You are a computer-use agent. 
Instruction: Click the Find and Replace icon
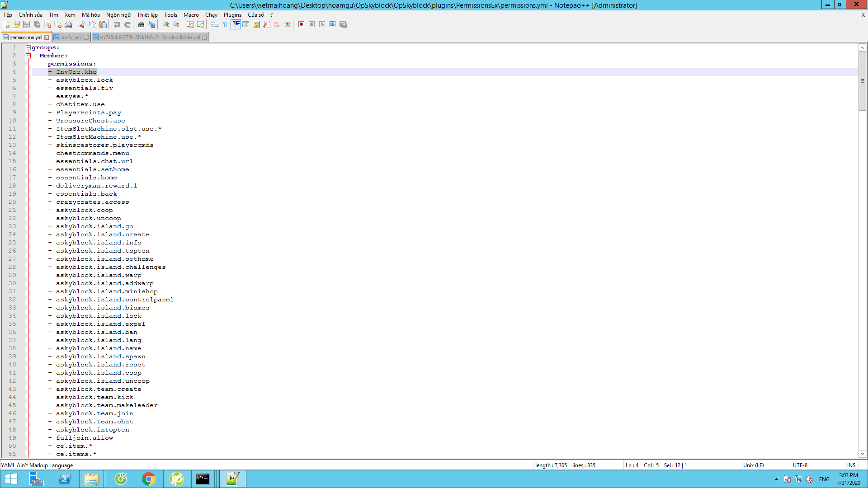tap(152, 24)
